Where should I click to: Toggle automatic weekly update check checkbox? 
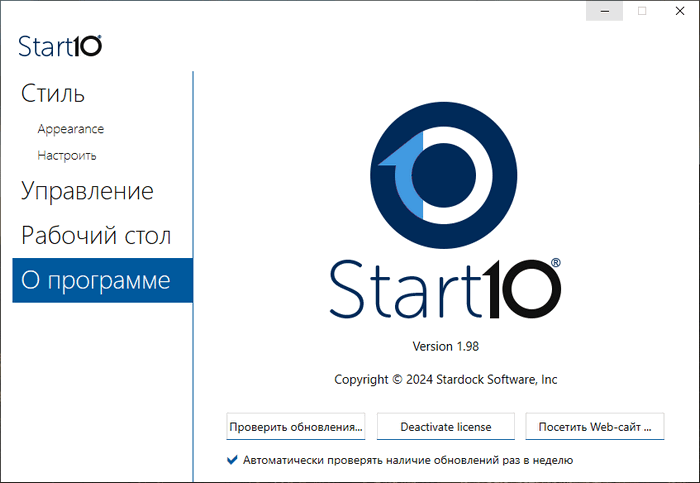coord(232,460)
